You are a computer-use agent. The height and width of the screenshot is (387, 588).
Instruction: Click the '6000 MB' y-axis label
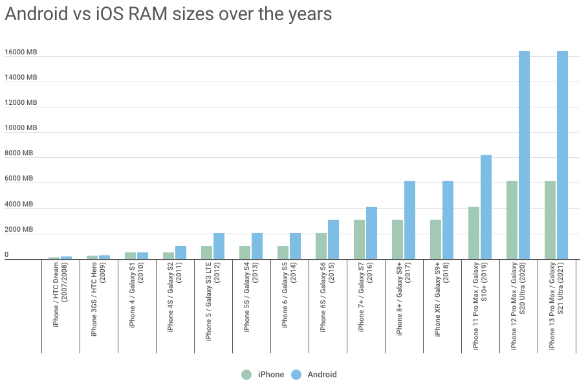tap(19, 179)
